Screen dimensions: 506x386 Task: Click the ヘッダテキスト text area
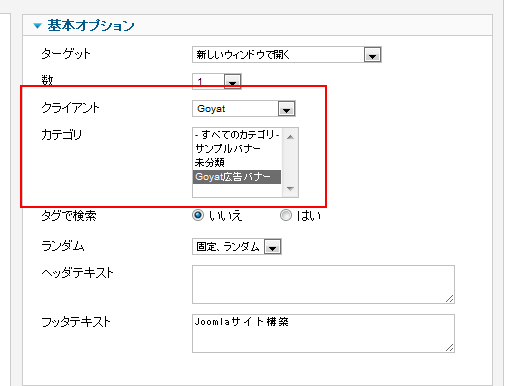coord(323,284)
